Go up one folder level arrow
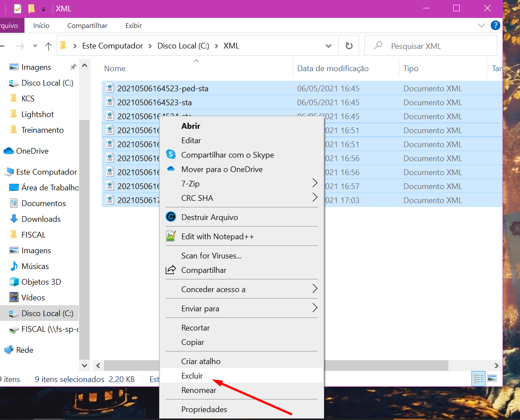This screenshot has width=520, height=420. pos(49,46)
